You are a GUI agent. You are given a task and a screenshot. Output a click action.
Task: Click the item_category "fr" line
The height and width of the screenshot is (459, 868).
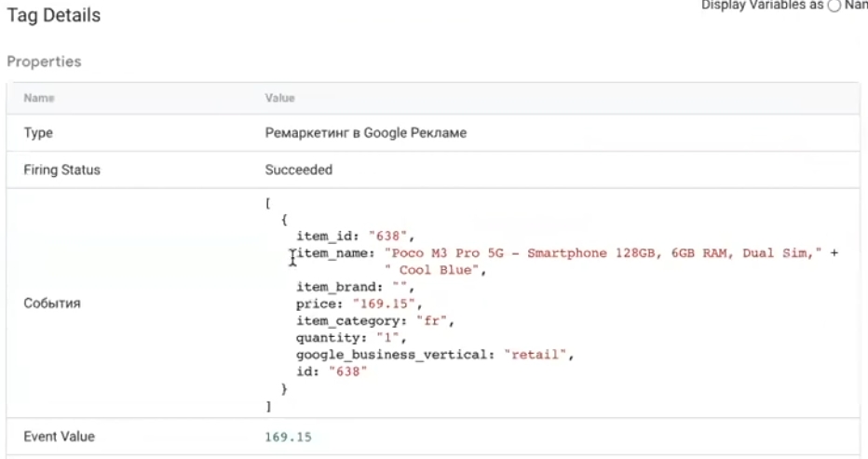point(374,321)
